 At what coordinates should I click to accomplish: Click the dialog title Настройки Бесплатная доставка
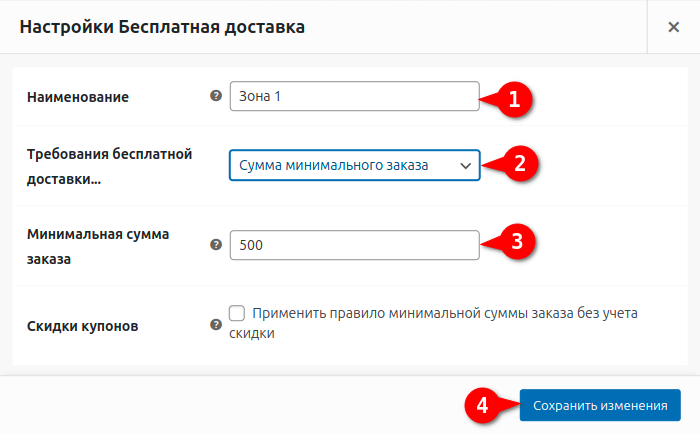pyautogui.click(x=162, y=27)
